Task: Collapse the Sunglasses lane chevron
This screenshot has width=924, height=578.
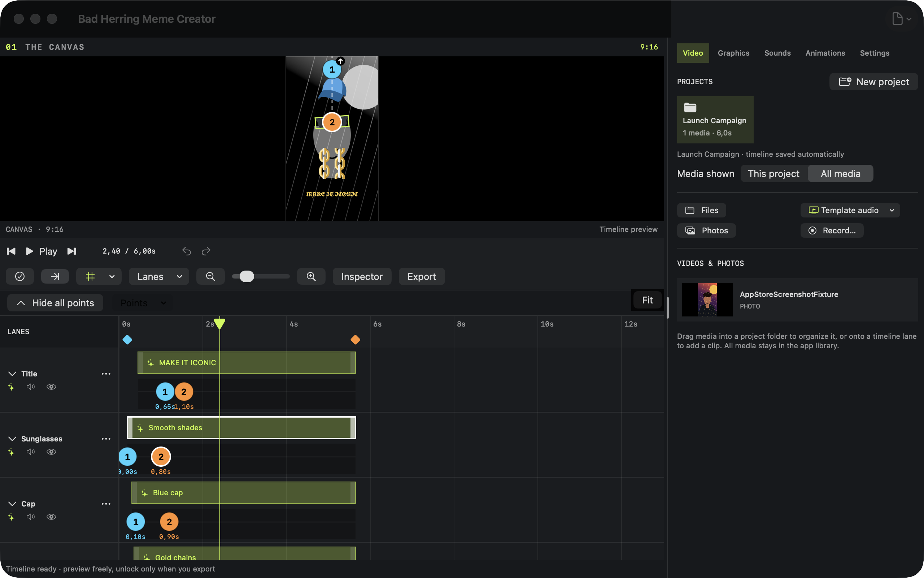Action: pyautogui.click(x=12, y=439)
